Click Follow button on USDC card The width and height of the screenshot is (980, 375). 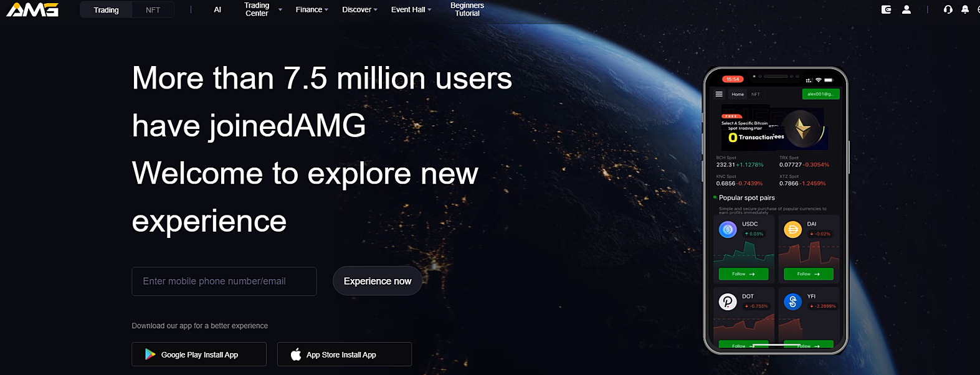point(743,274)
